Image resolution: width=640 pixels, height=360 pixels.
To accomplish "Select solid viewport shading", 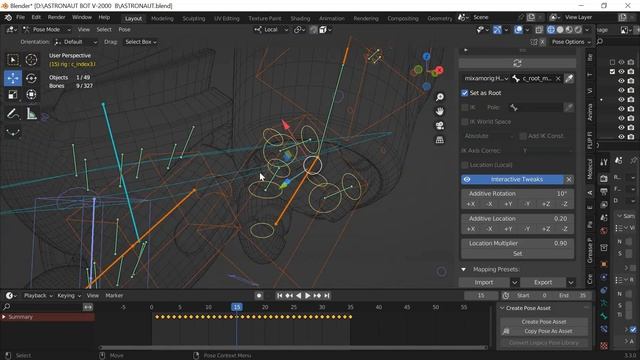I will pyautogui.click(x=560, y=30).
